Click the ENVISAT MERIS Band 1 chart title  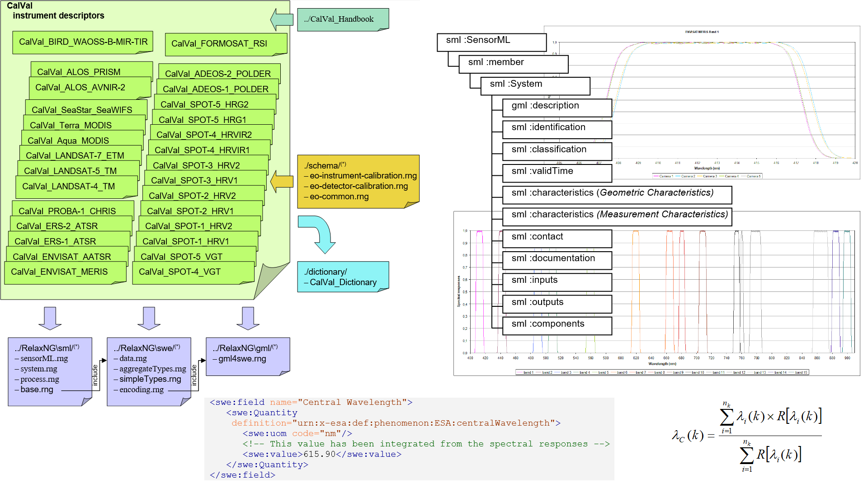click(x=702, y=32)
